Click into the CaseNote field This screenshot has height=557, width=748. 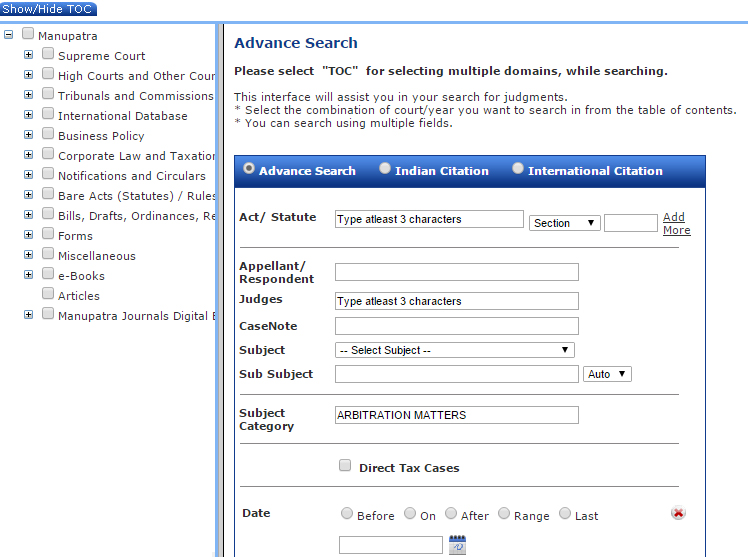pyautogui.click(x=457, y=326)
